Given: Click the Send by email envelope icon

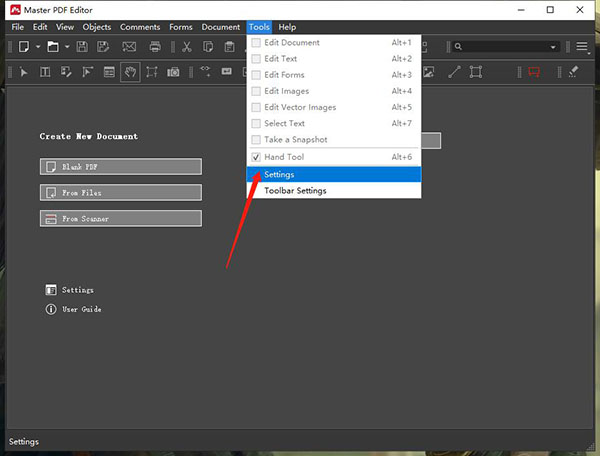Looking at the screenshot, I should tap(129, 47).
